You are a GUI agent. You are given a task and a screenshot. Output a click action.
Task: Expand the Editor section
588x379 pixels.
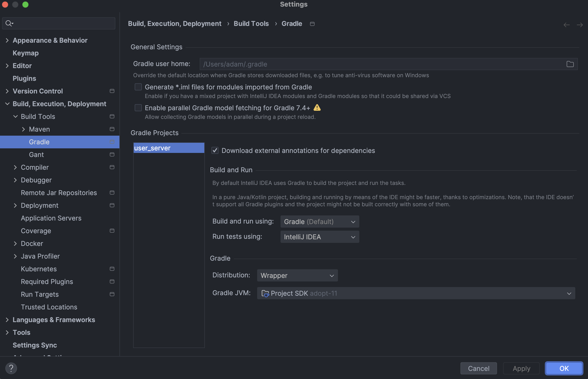pyautogui.click(x=7, y=66)
